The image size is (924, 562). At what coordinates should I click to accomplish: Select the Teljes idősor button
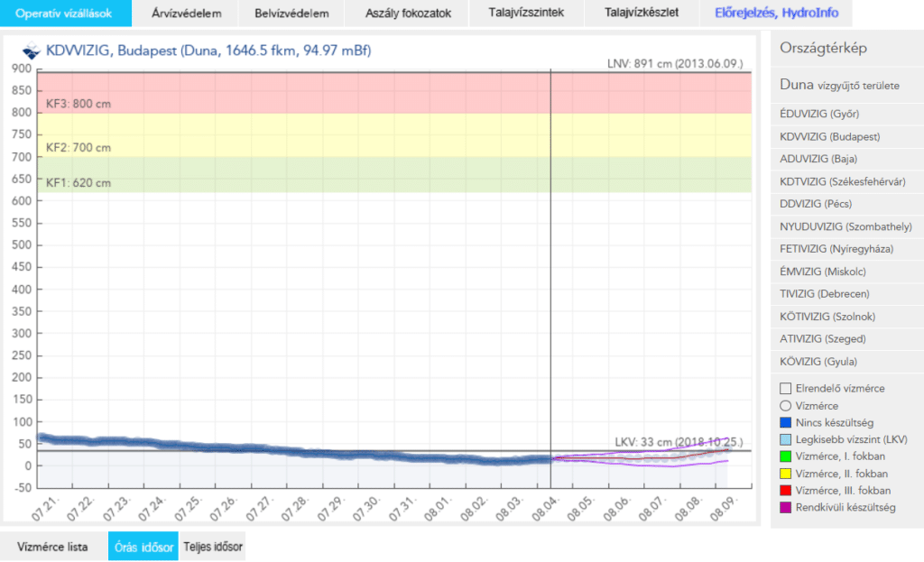[213, 547]
